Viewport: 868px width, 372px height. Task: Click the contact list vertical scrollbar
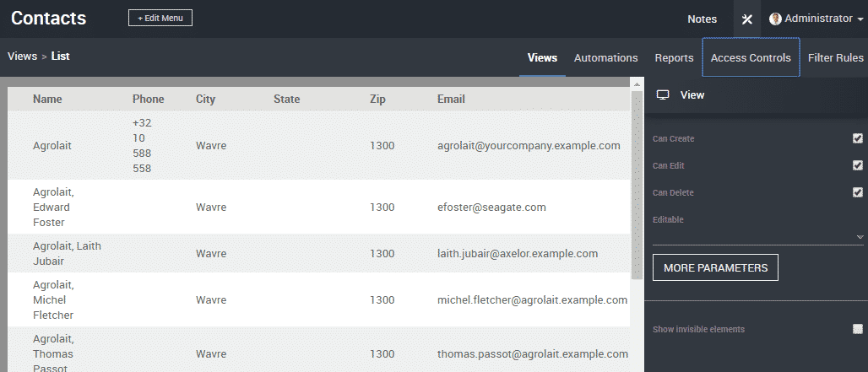[x=637, y=186]
